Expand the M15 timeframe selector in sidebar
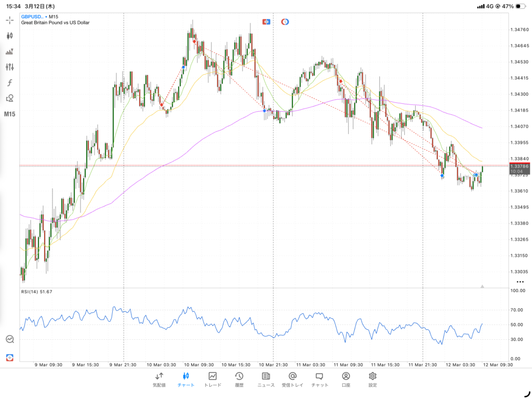This screenshot has height=399, width=532. (9, 114)
